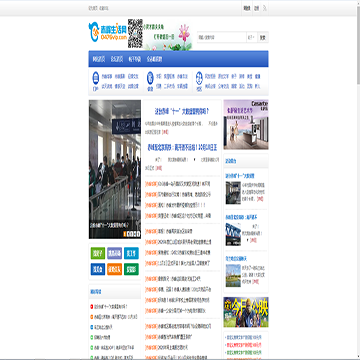
Task: Click the search button right of dropdown
Action: [263, 37]
